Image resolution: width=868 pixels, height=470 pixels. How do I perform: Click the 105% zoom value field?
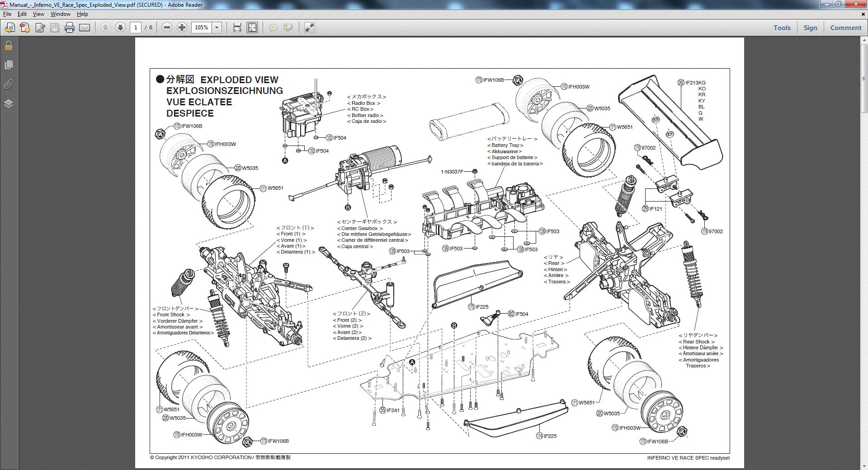pos(202,28)
